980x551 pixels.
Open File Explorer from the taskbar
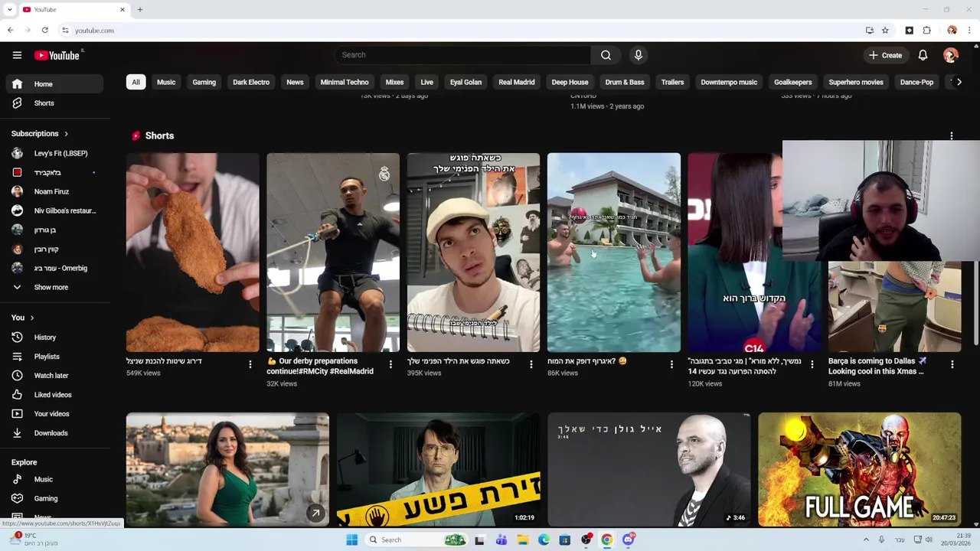[x=523, y=540]
